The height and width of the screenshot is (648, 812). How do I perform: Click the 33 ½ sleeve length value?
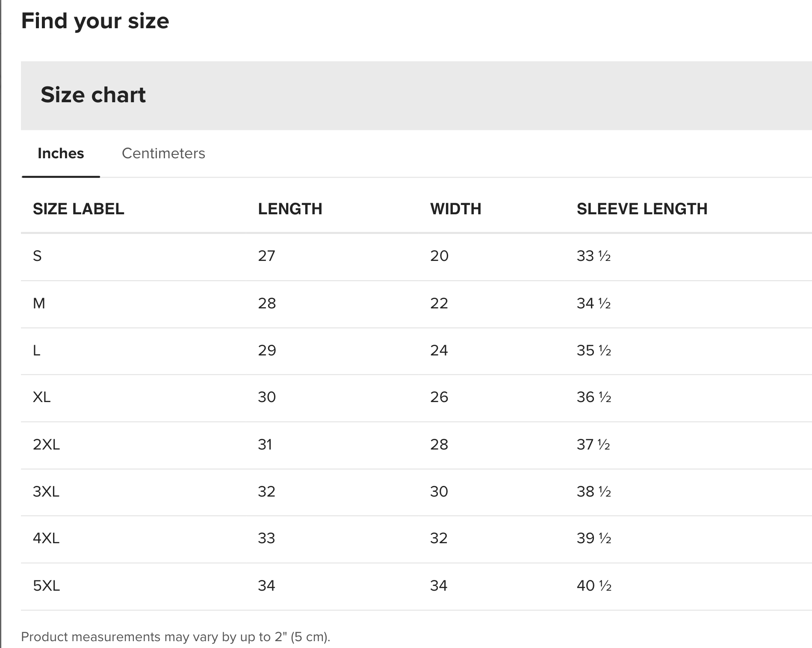593,256
